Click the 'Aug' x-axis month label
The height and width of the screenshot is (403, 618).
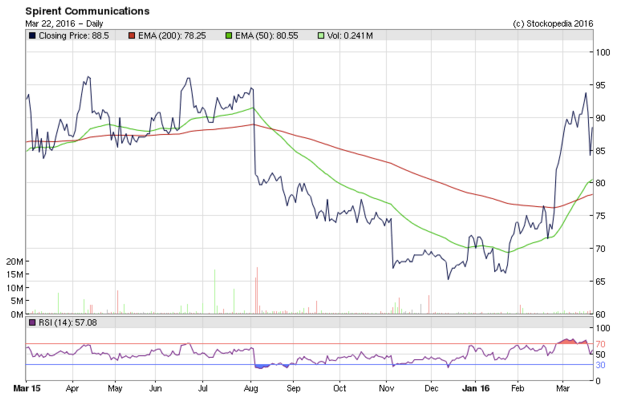pyautogui.click(x=251, y=388)
